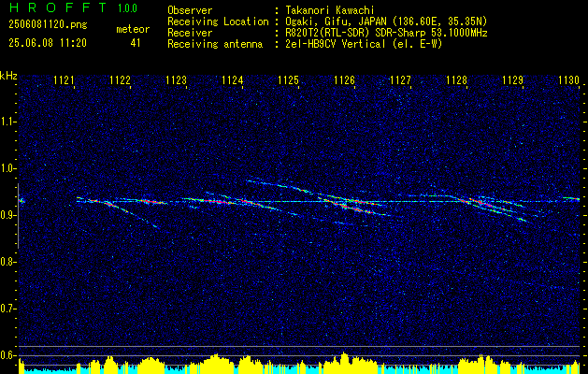The height and width of the screenshot is (374, 588).
Task: Click the Observer label
Action: 190,10
